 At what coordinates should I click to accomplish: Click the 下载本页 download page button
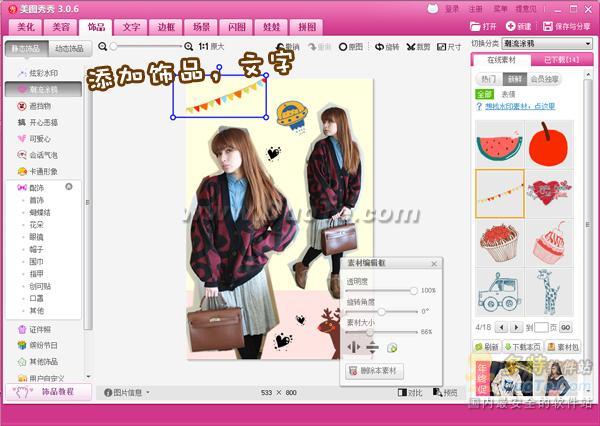click(x=522, y=347)
